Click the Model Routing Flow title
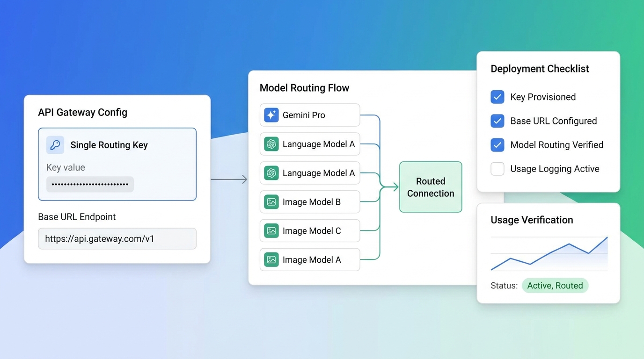Image resolution: width=644 pixels, height=359 pixels. (304, 88)
